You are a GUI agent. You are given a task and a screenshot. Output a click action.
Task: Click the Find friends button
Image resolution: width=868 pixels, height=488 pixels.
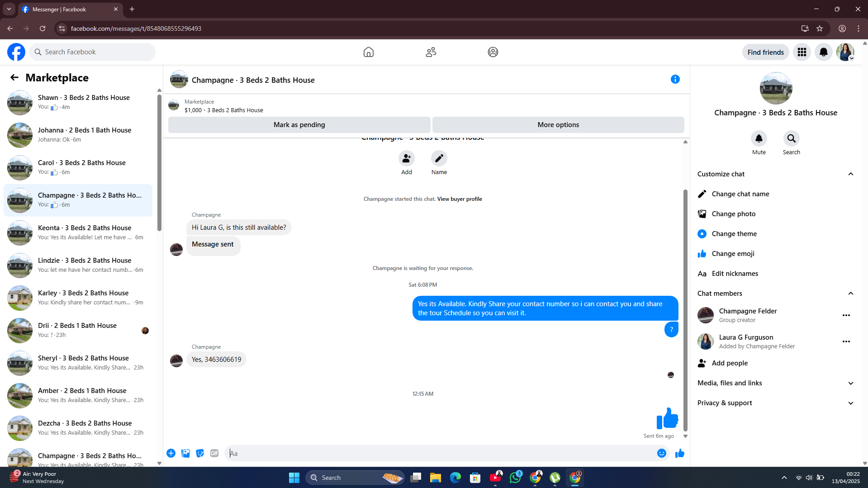tap(766, 52)
